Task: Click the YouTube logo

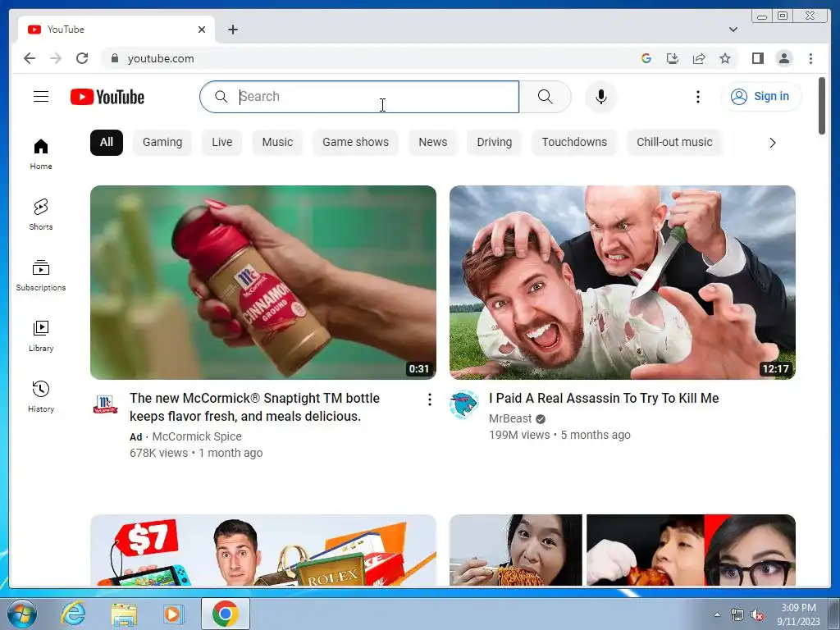Action: pos(107,97)
